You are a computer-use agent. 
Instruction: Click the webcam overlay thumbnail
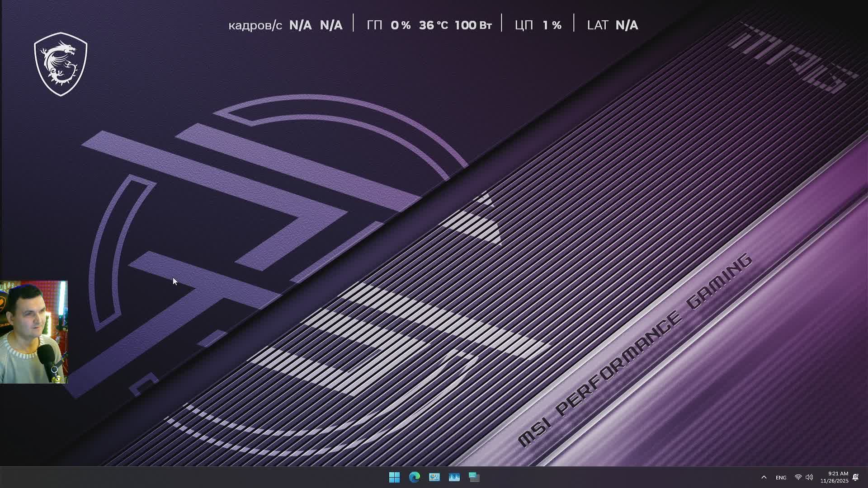click(x=33, y=332)
